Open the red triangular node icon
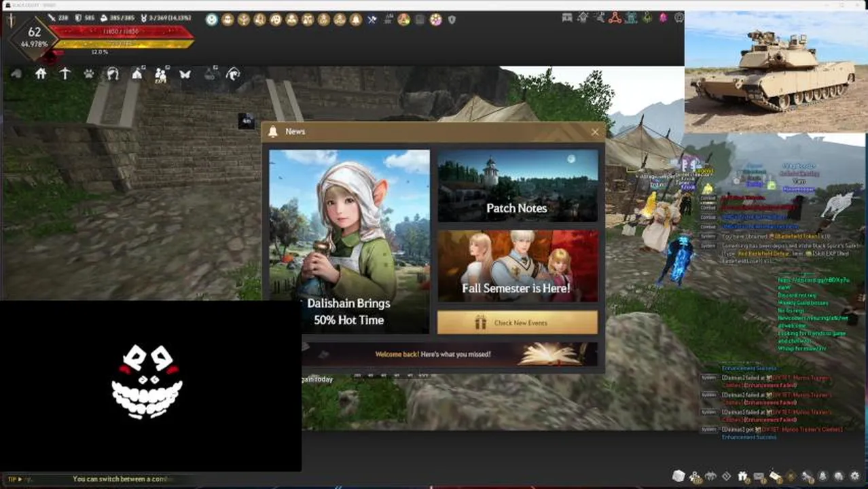The width and height of the screenshot is (868, 489). (x=615, y=18)
